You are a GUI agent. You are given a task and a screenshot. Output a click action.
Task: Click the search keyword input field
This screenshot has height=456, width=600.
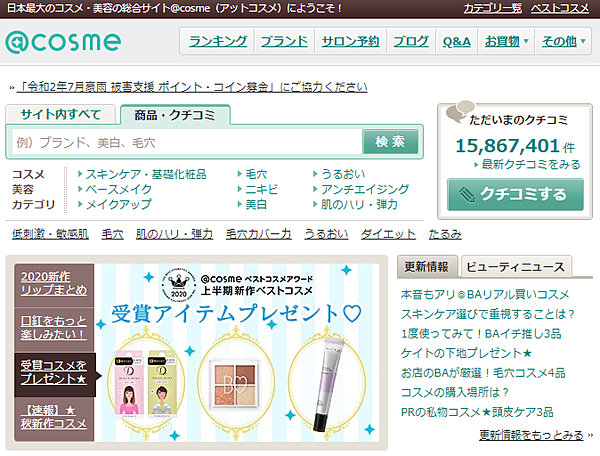tap(185, 143)
